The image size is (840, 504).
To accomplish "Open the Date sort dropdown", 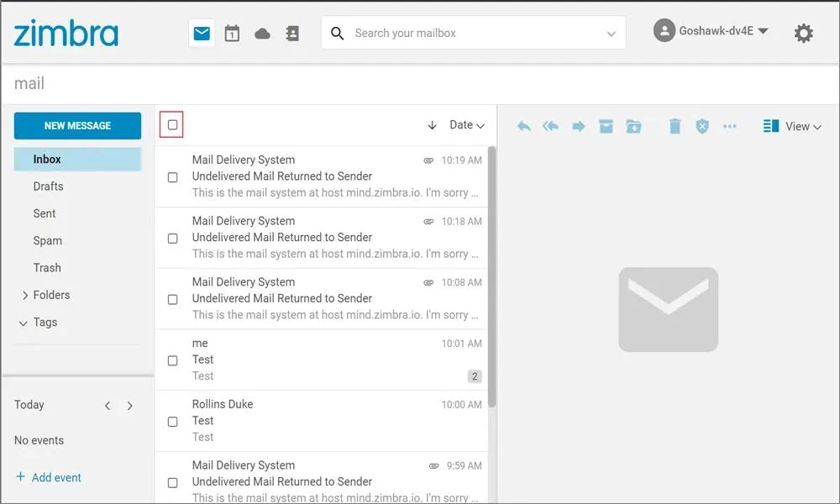I will [x=466, y=125].
